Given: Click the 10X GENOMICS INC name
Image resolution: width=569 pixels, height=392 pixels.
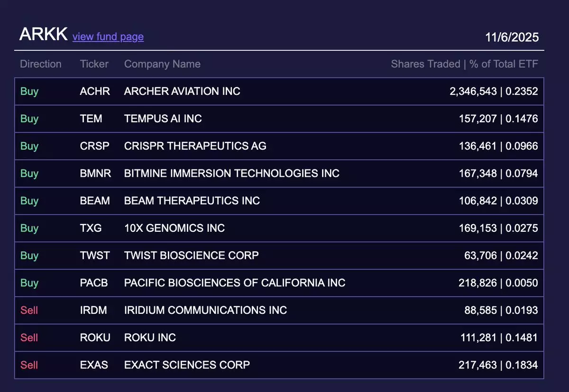Looking at the screenshot, I should pyautogui.click(x=174, y=228).
